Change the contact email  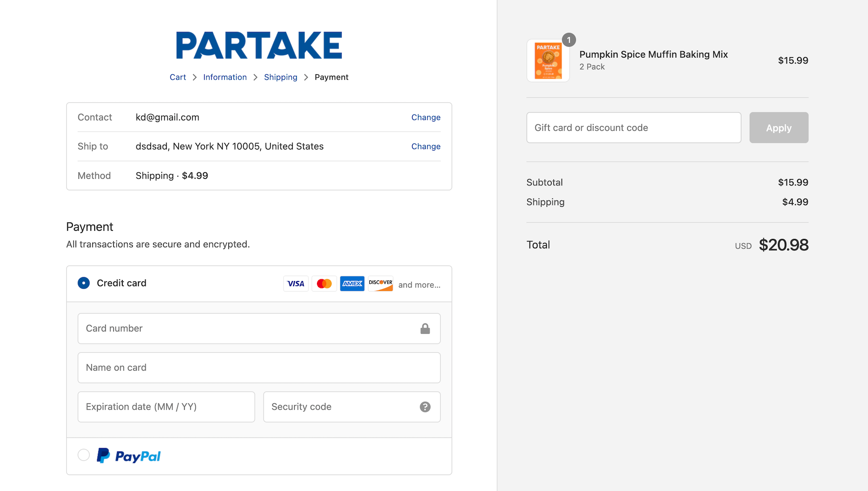point(425,117)
